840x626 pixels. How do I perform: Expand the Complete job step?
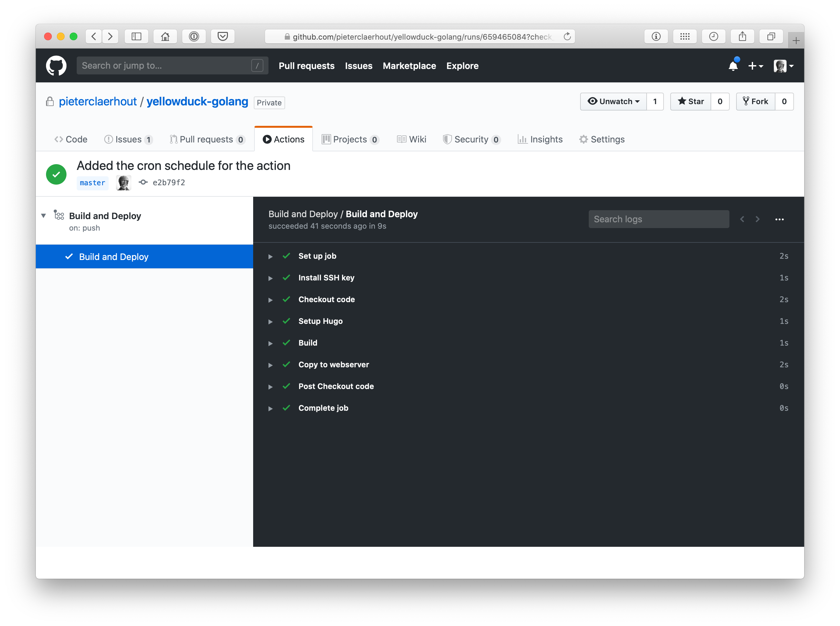pyautogui.click(x=270, y=408)
